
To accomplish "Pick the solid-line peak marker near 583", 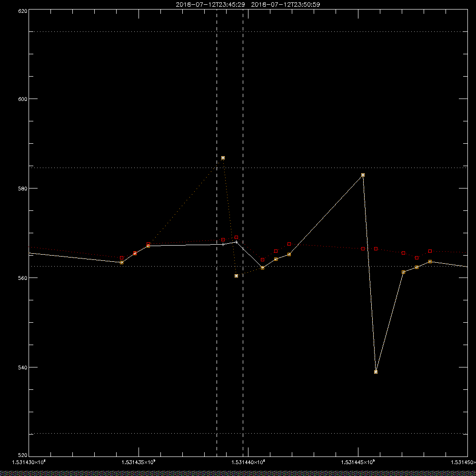I will tap(363, 175).
